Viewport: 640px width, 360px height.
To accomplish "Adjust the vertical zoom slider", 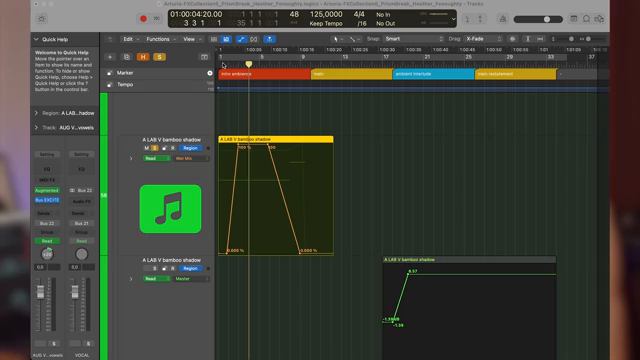I will [571, 39].
